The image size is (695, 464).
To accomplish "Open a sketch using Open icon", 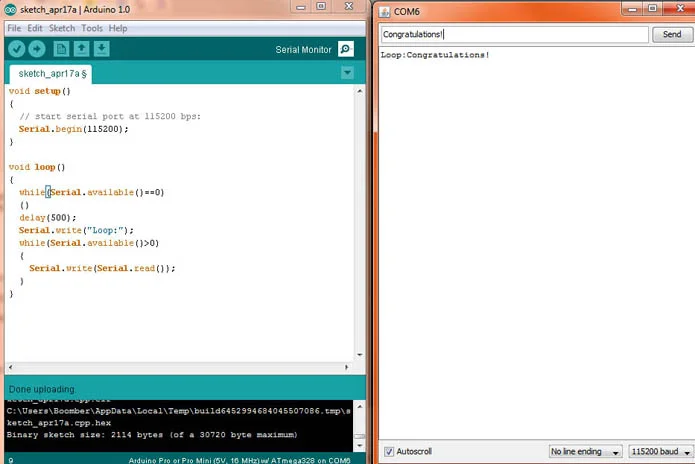I will pyautogui.click(x=81, y=49).
